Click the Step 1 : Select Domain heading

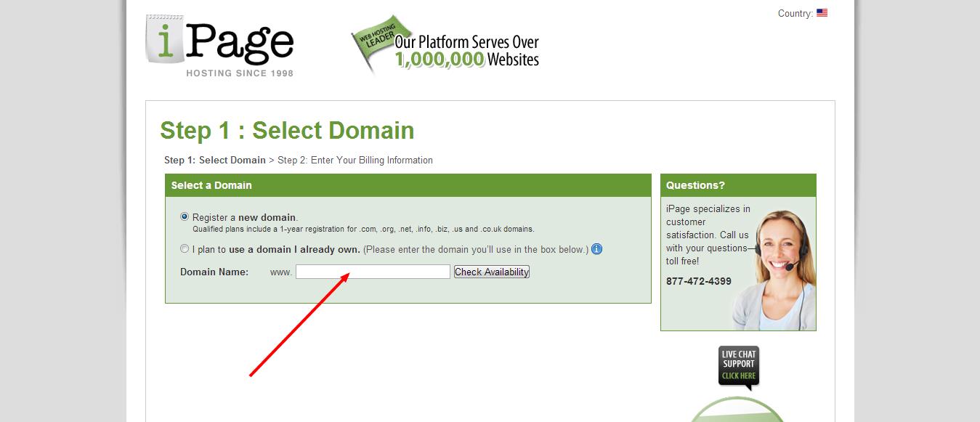click(x=287, y=130)
